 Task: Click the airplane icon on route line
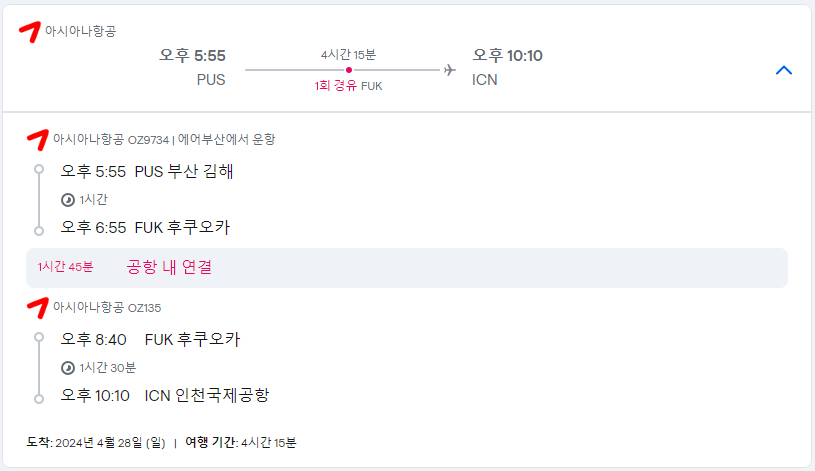coord(449,70)
